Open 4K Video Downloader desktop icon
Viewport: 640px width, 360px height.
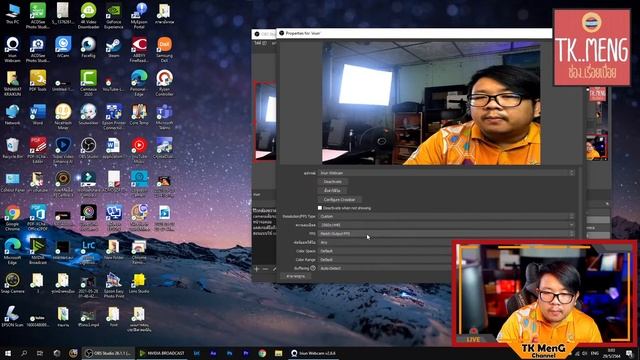click(88, 16)
